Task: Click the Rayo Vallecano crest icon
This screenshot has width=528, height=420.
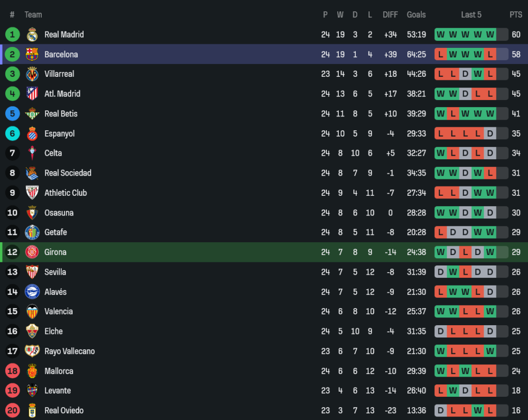Action: coord(32,351)
